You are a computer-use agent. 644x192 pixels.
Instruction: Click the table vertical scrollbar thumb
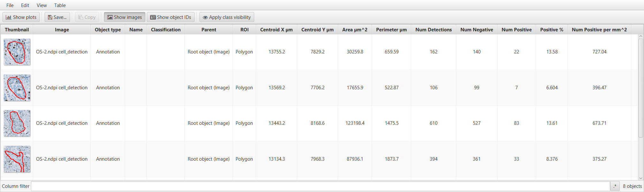pos(641,88)
